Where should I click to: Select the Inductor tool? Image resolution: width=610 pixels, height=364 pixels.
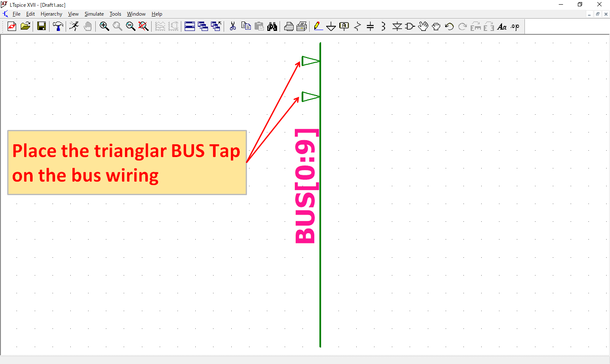click(383, 26)
